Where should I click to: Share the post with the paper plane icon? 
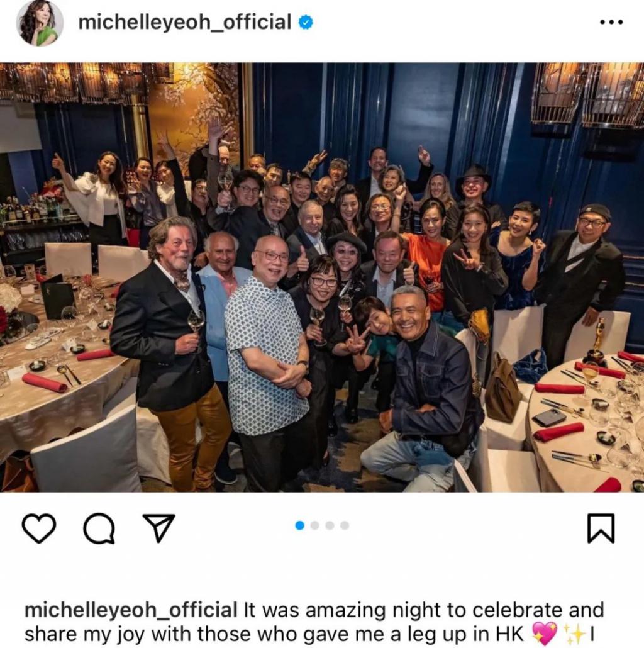click(158, 527)
